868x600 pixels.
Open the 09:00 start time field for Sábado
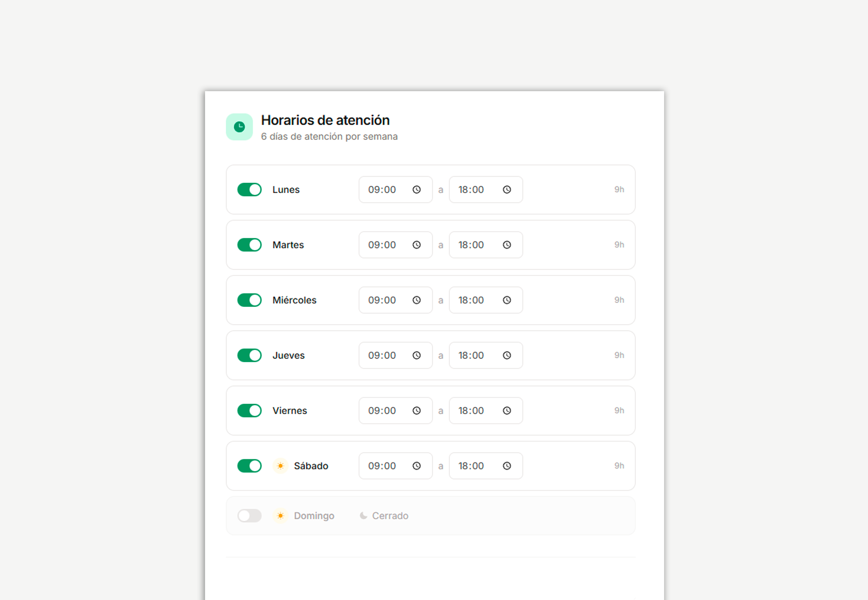pyautogui.click(x=382, y=466)
